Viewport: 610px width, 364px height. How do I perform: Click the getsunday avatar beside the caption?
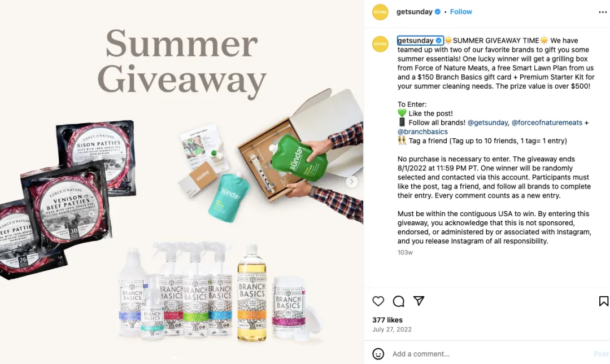380,44
